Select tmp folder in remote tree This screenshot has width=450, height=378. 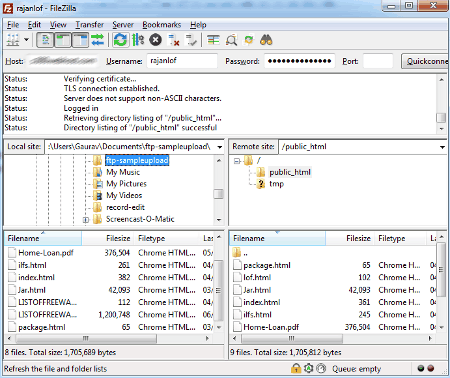276,184
